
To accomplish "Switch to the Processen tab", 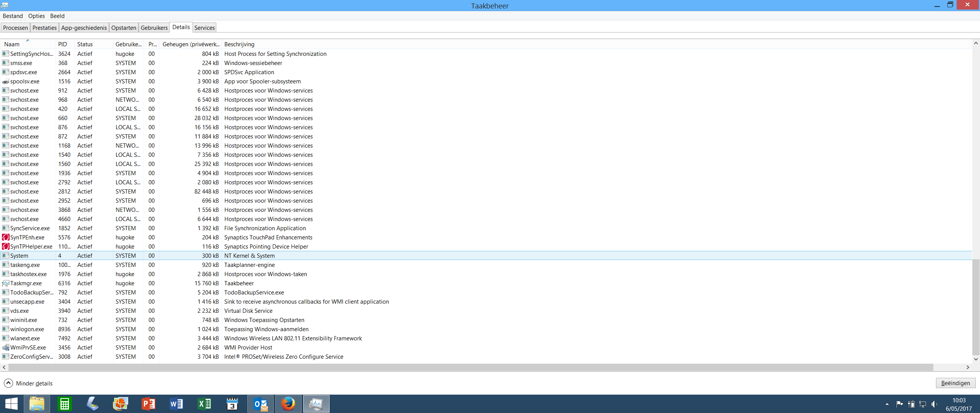I will point(16,28).
